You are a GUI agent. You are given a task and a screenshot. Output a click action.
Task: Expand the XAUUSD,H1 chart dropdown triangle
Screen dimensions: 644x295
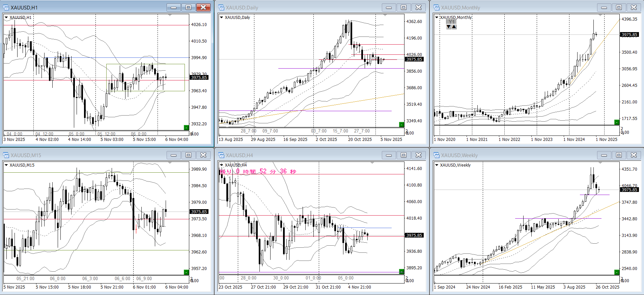tap(6, 18)
